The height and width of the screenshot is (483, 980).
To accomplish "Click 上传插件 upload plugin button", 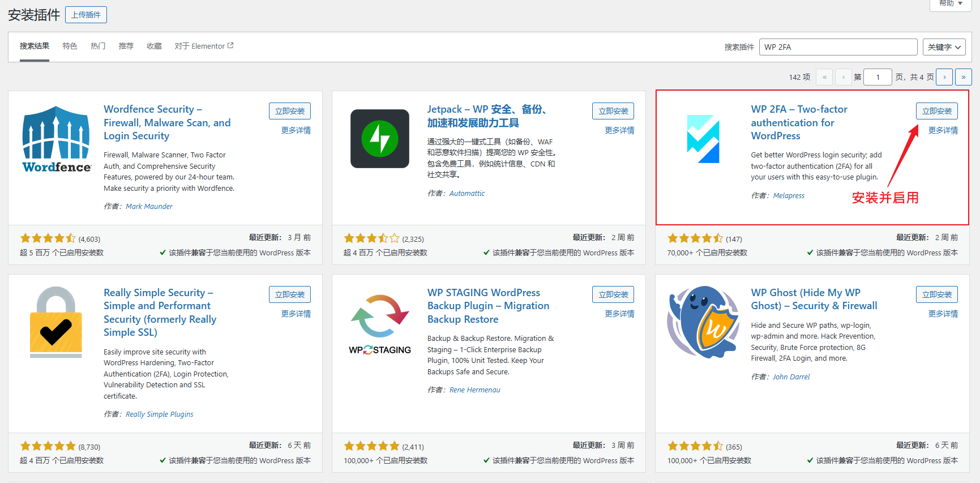I will pyautogui.click(x=86, y=15).
